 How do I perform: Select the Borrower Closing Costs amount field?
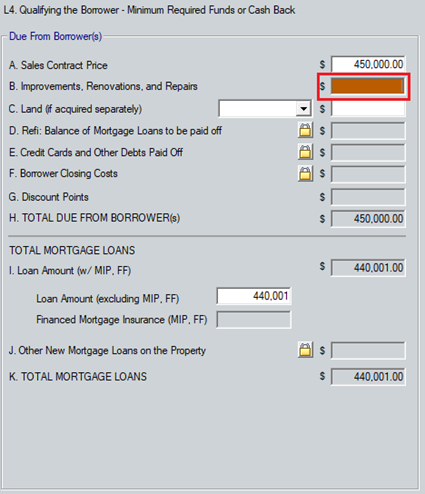(368, 174)
